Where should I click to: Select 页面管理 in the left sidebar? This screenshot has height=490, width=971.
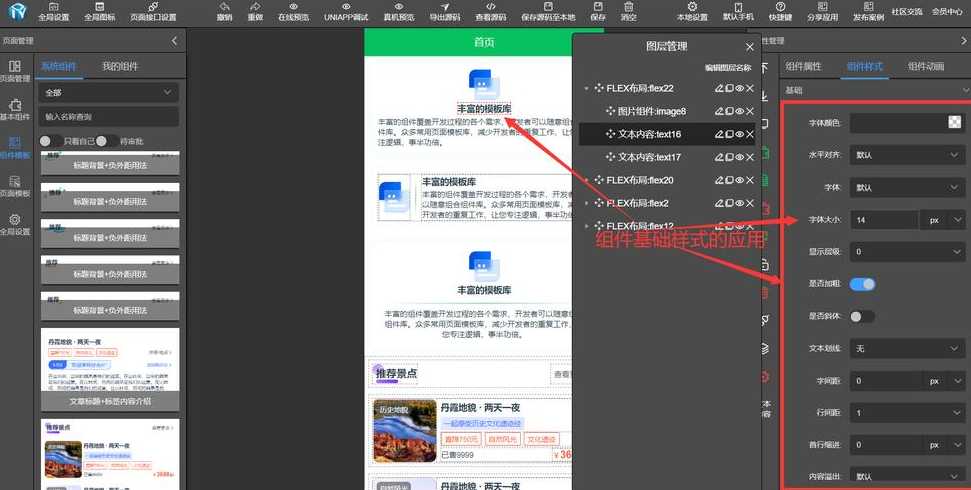[15, 71]
